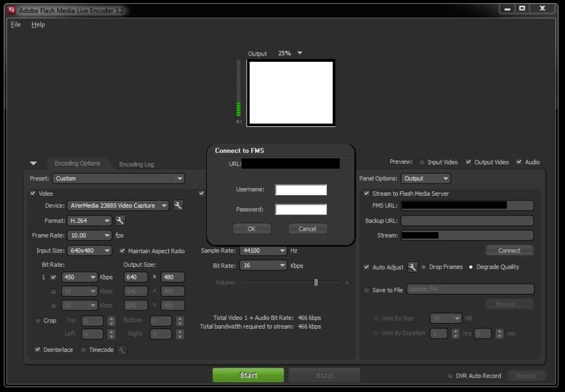Switch to the Encoding Options tab

(77, 163)
